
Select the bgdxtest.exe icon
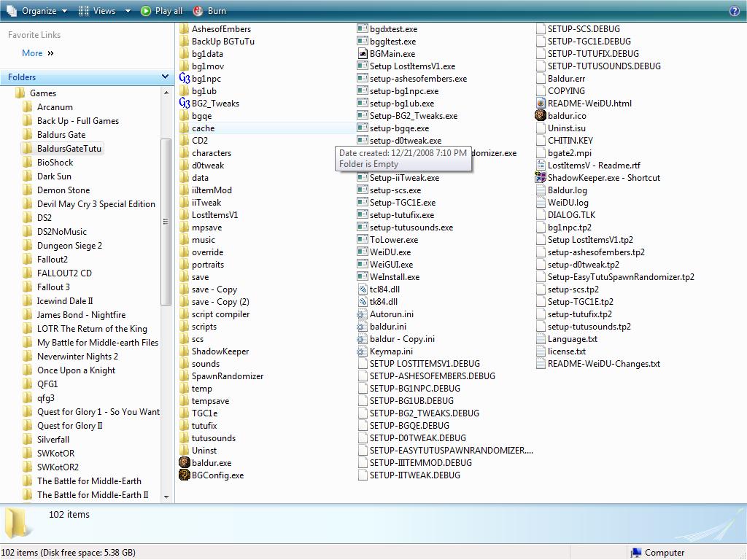(x=363, y=29)
